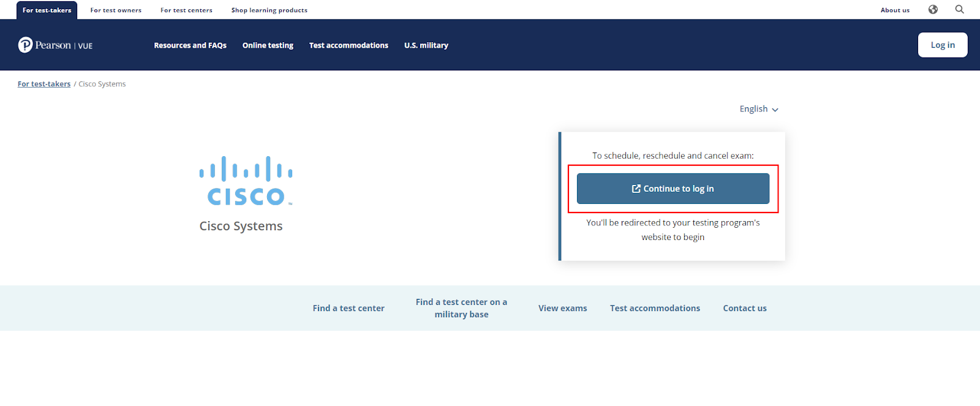Click the Log in button
980x406 pixels.
[x=943, y=45]
